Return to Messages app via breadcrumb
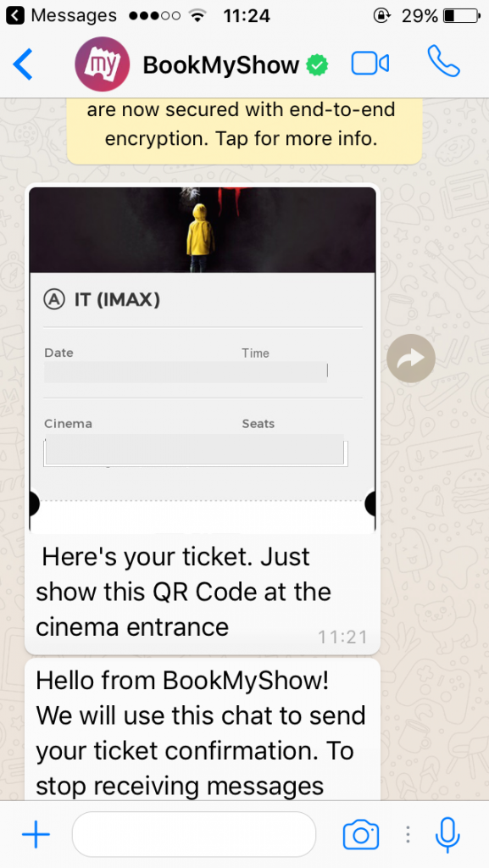489x868 pixels. tap(61, 15)
